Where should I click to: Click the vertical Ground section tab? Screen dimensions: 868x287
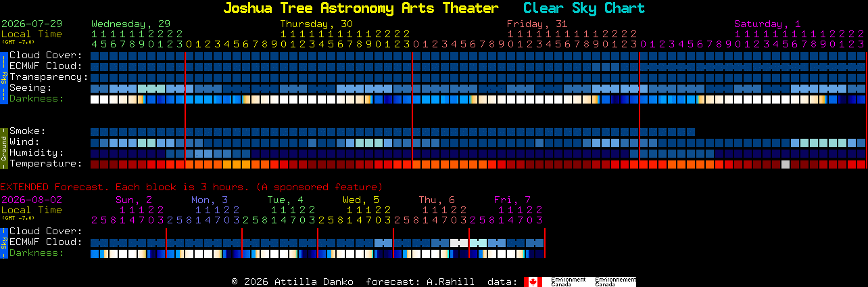3,148
